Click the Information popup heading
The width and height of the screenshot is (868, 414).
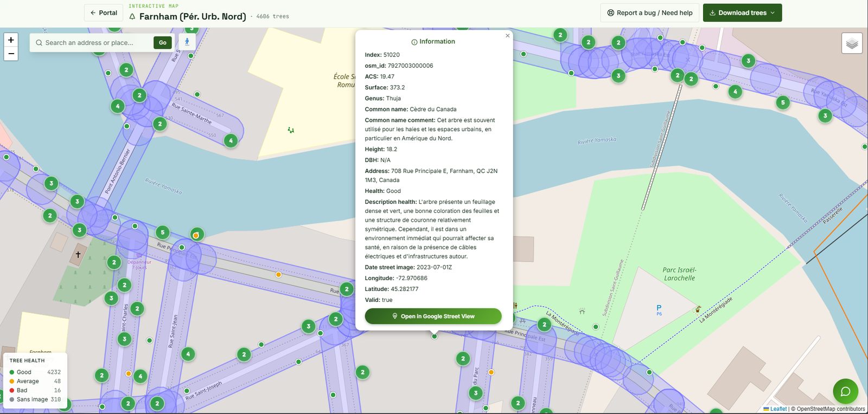pyautogui.click(x=433, y=42)
